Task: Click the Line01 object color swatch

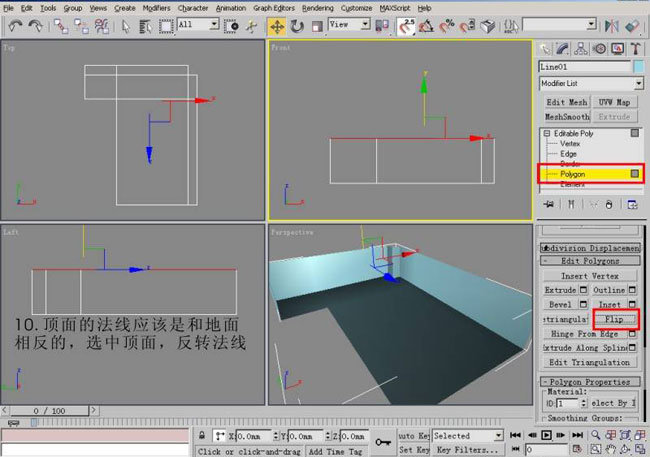Action: click(638, 66)
